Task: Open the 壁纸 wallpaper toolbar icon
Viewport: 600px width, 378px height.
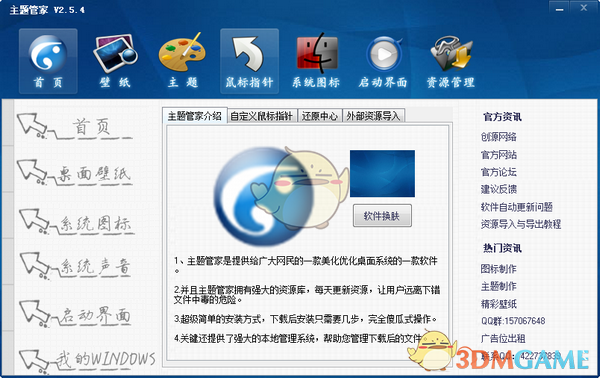Action: (x=115, y=61)
